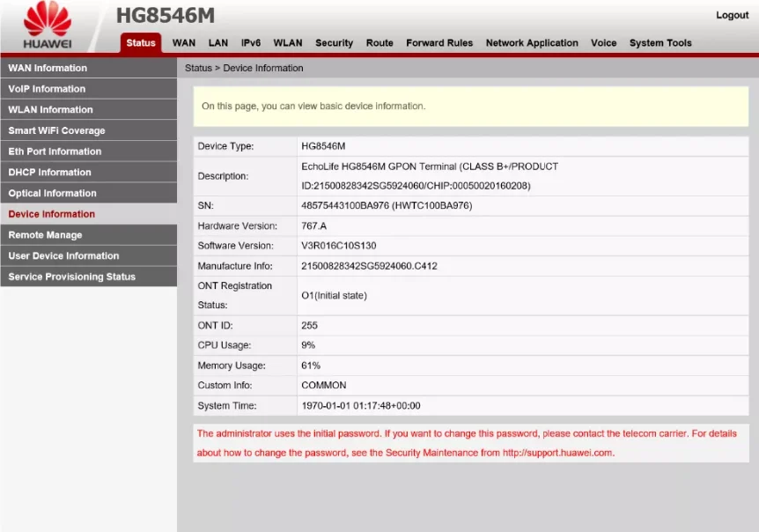Click the Huawei logo
Image resolution: width=759 pixels, height=532 pixels.
(x=46, y=22)
